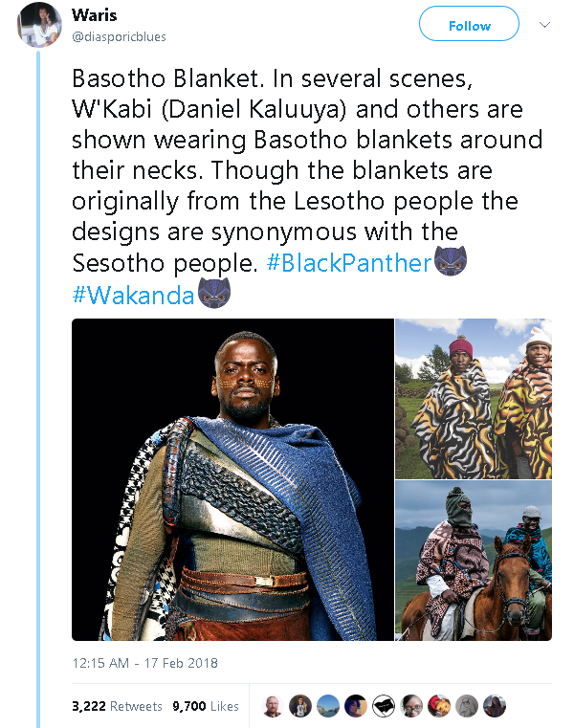Open the bottom-right horse riders photo
The image size is (574, 728).
point(474,561)
